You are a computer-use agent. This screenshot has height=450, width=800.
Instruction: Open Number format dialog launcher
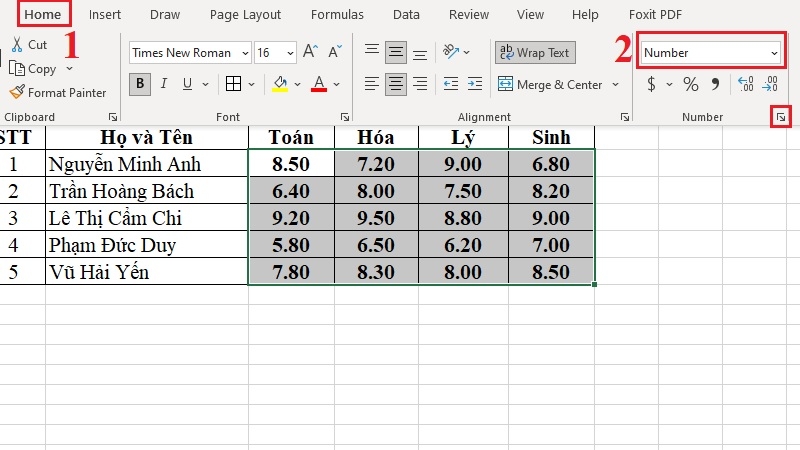(781, 117)
